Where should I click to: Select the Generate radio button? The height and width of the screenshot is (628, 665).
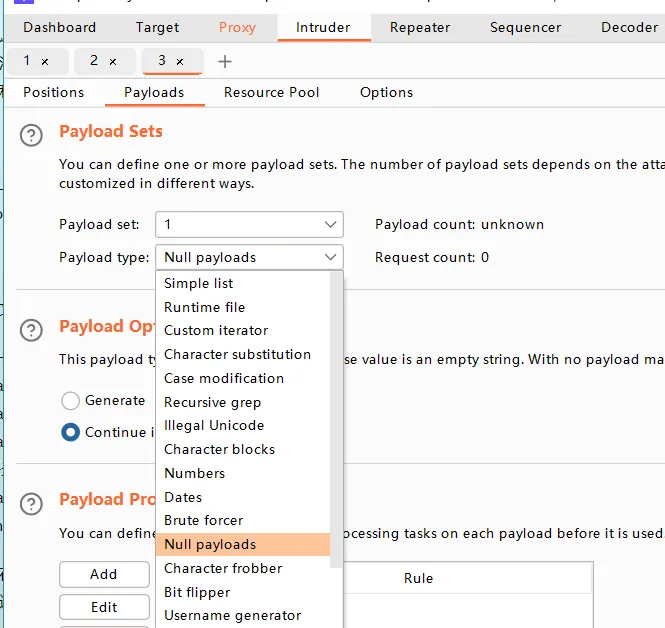71,401
